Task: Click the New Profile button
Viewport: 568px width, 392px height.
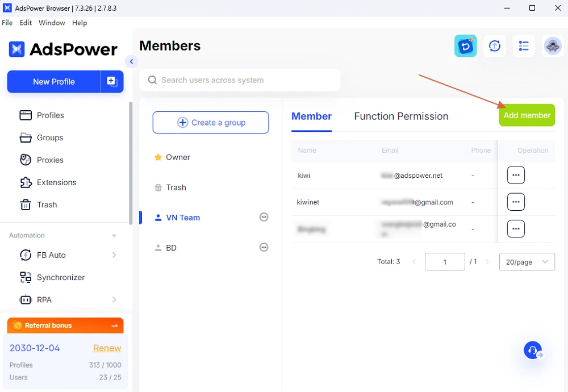Action: (x=54, y=81)
